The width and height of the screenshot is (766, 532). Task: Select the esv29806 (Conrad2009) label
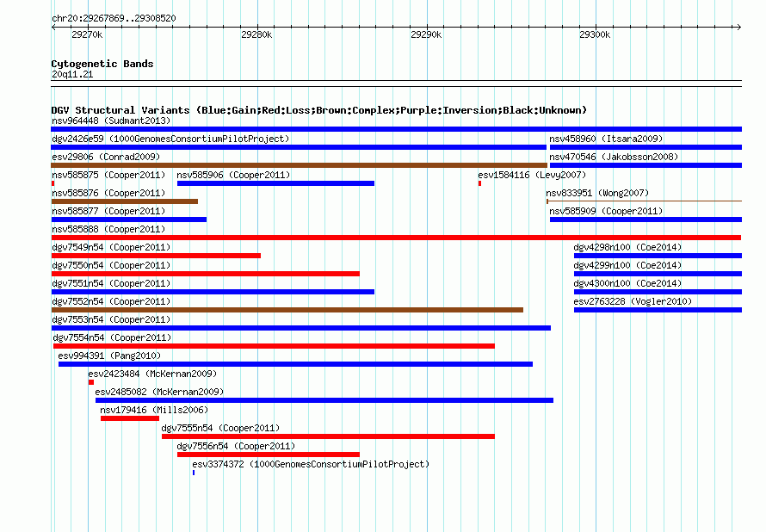(106, 157)
